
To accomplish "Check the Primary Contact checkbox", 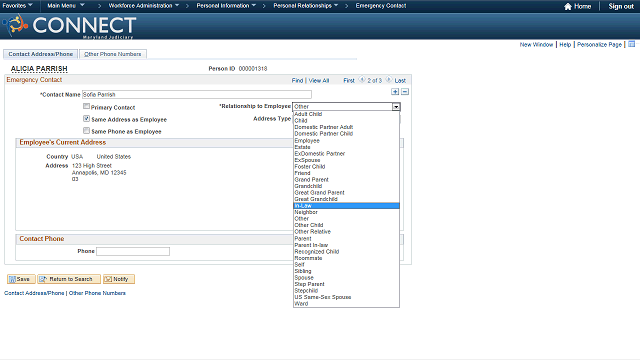I will click(86, 107).
